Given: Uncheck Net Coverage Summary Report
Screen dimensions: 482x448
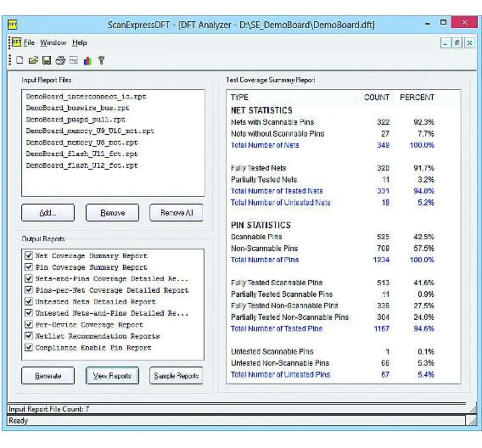Looking at the screenshot, I should click(29, 256).
